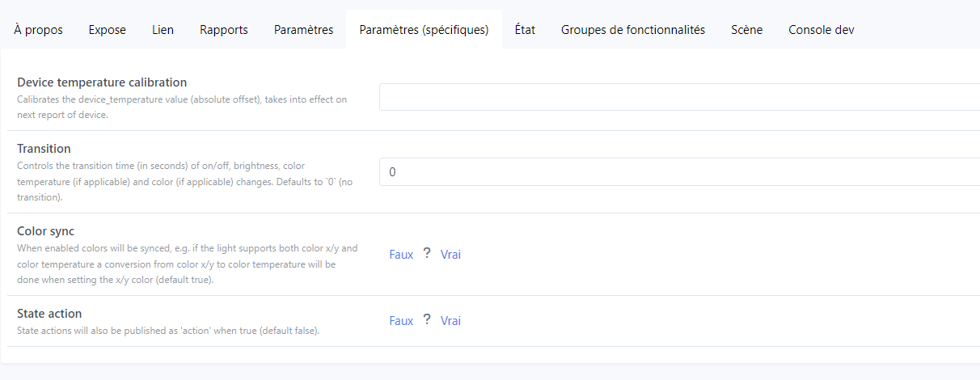
Task: Click the Device temperature calibration label
Action: [102, 82]
